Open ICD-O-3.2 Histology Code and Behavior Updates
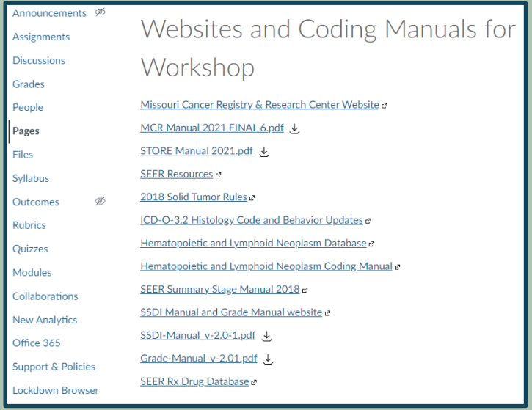This screenshot has width=532, height=410. [252, 220]
